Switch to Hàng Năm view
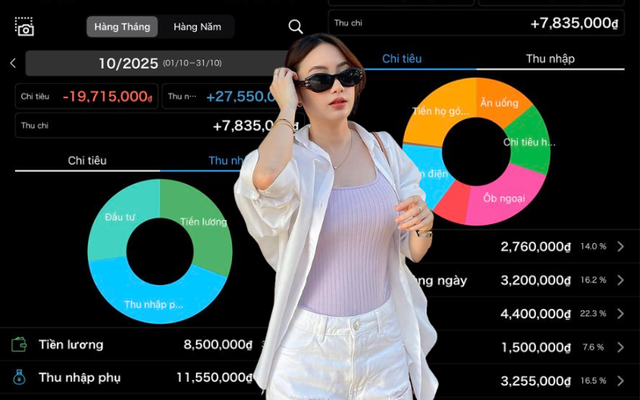The height and width of the screenshot is (400, 640). [197, 27]
